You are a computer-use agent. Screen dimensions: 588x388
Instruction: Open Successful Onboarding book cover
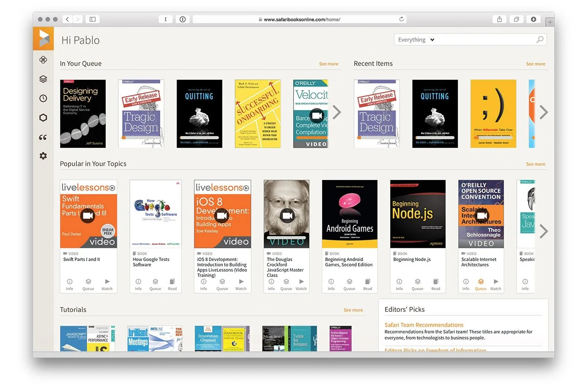coord(258,114)
